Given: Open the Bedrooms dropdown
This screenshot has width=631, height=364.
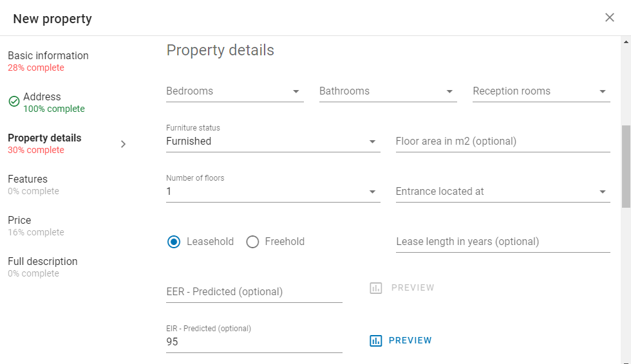Looking at the screenshot, I should tap(234, 91).
